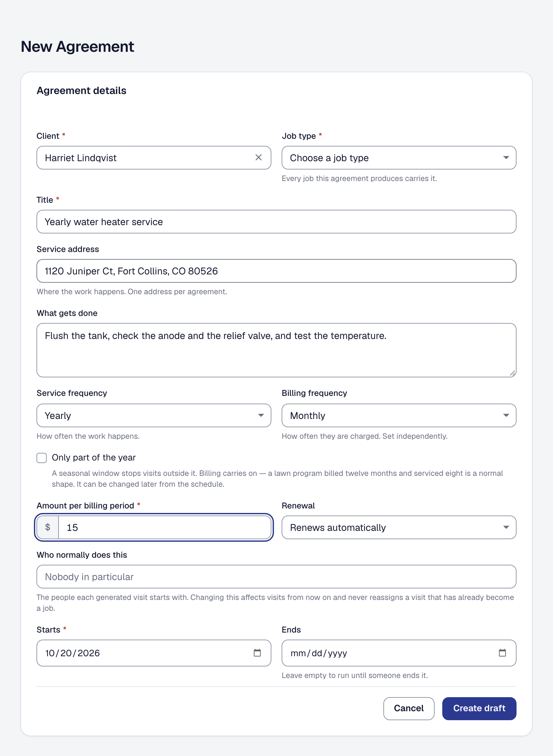
Task: Clear the Harriet Lindqvist client selection
Action: tap(259, 158)
